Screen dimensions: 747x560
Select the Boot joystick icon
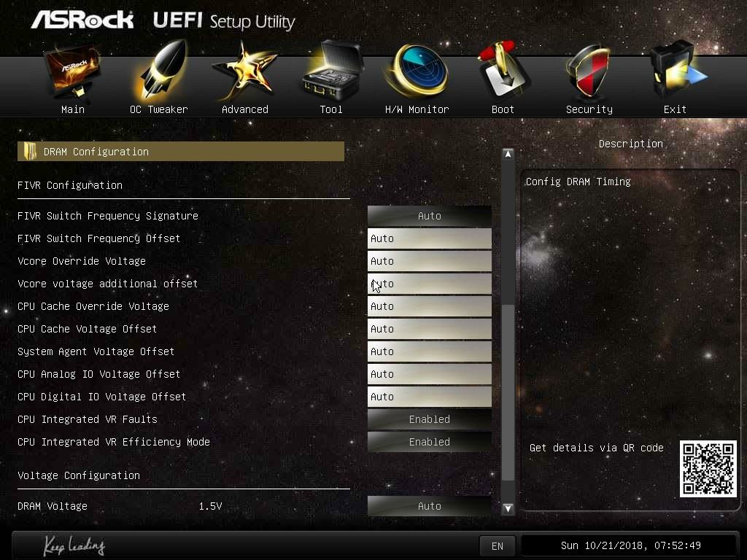(503, 71)
